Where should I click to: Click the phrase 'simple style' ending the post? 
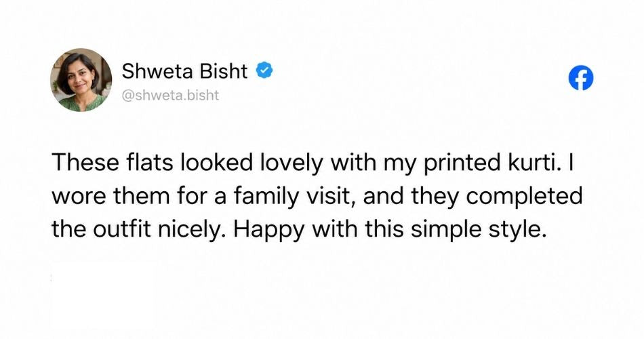coord(479,230)
